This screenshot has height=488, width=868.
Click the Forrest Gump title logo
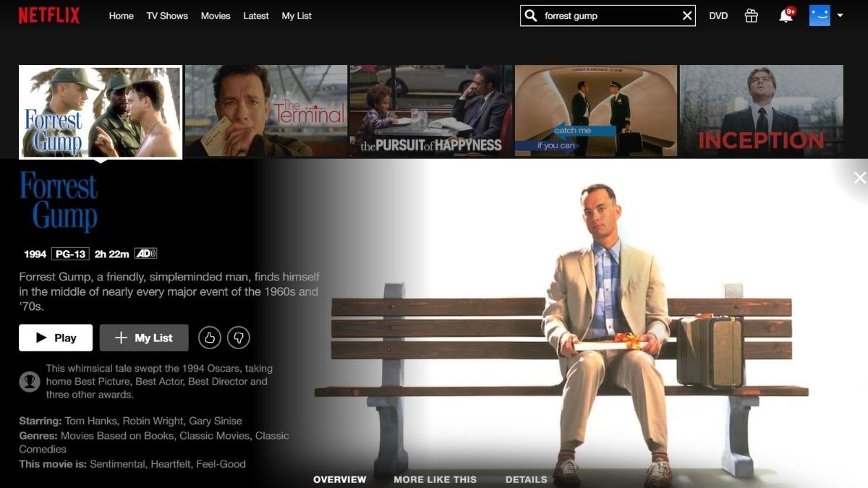[x=59, y=201]
